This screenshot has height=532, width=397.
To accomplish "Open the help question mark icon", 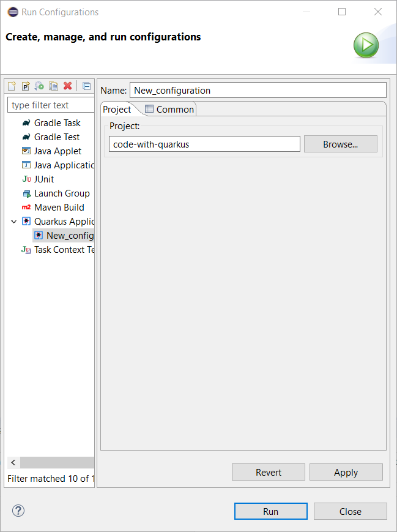I will point(18,511).
